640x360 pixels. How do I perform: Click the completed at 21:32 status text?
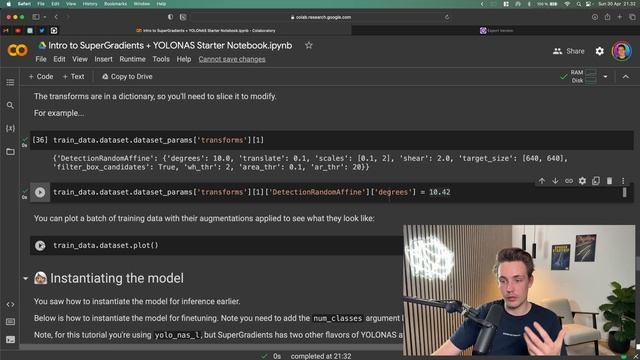pos(321,356)
